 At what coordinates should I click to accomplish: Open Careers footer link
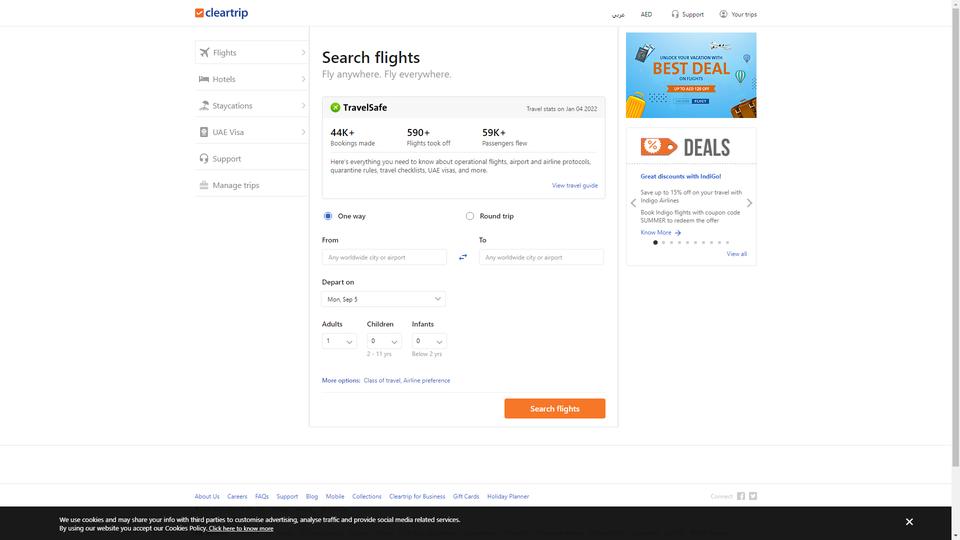[x=237, y=497]
